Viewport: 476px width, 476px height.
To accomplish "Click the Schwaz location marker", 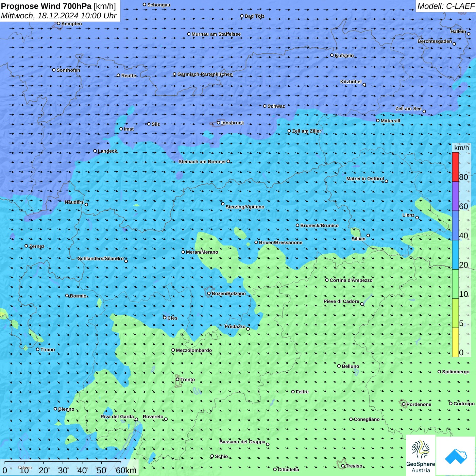I will [x=265, y=106].
